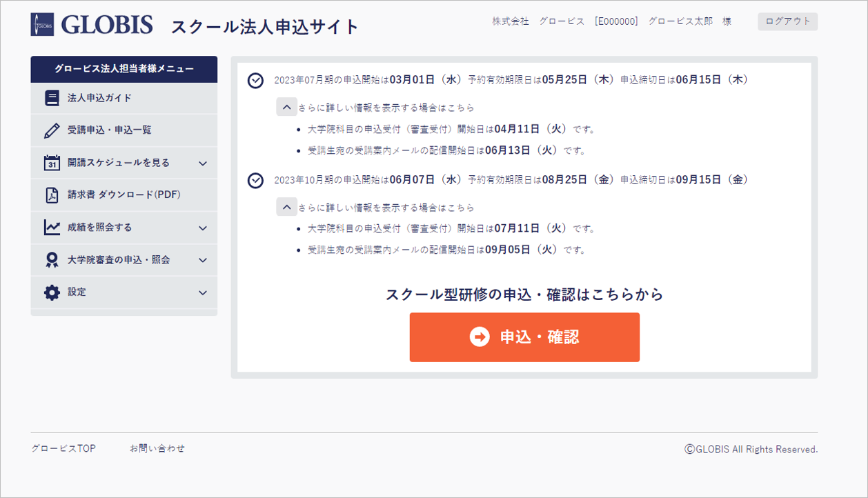This screenshot has height=498, width=868.
Task: Click the 06月13日 配信開始日 line
Action: (446, 150)
